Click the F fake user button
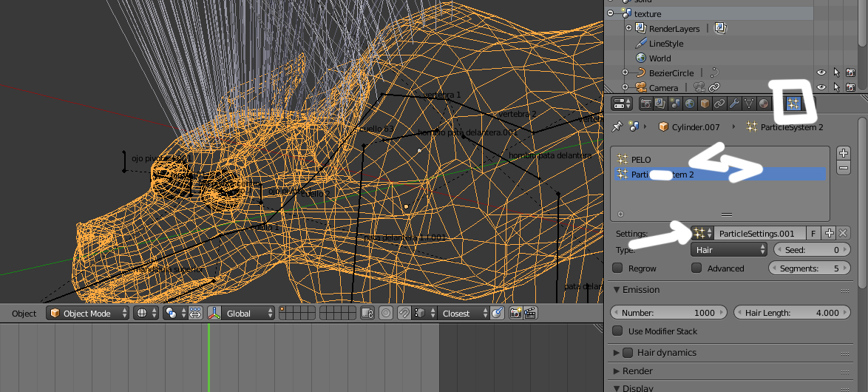This screenshot has width=868, height=392. (813, 234)
